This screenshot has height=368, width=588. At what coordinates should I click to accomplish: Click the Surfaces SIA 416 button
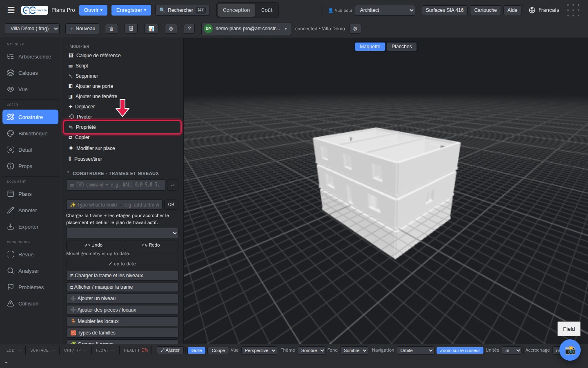pos(445,10)
